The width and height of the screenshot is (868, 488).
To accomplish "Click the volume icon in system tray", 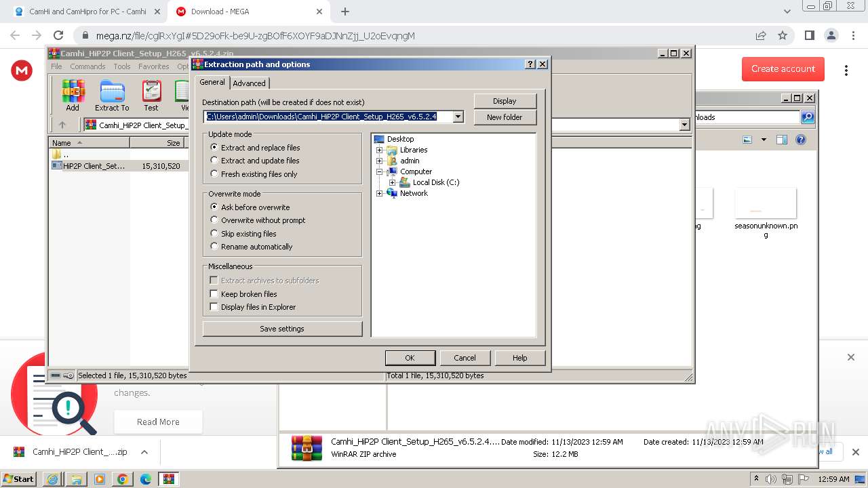I will pos(771,479).
